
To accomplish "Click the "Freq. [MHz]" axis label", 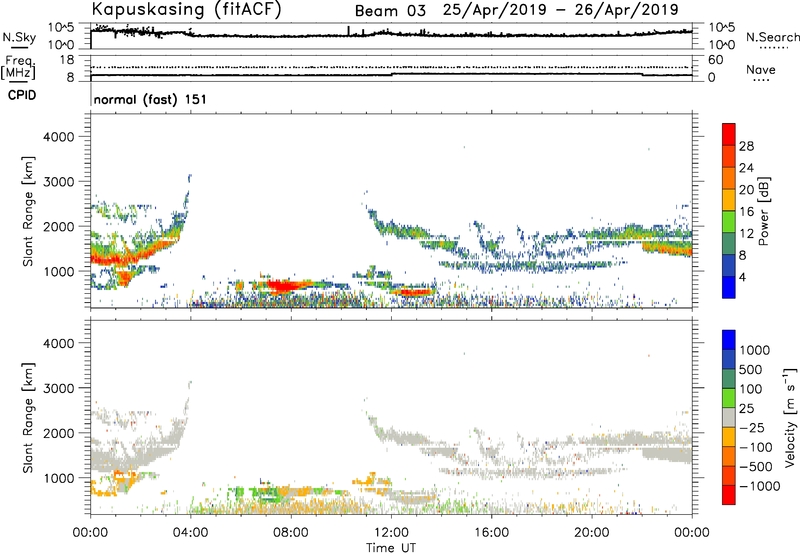I will pyautogui.click(x=18, y=68).
